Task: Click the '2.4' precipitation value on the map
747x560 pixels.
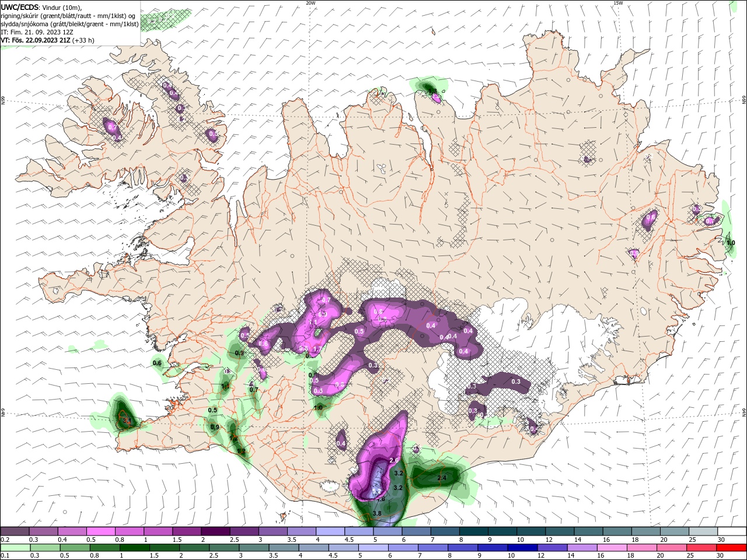Action: coord(442,478)
